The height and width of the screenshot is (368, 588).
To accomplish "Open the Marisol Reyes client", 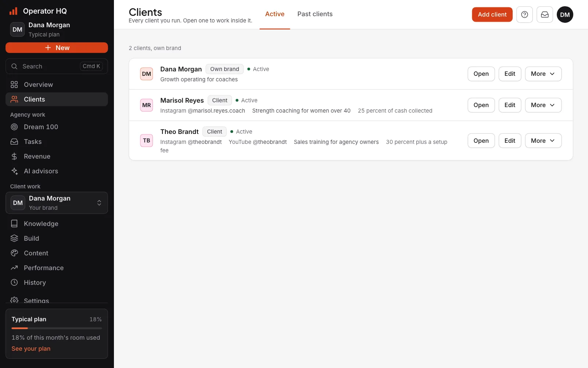I will [481, 105].
